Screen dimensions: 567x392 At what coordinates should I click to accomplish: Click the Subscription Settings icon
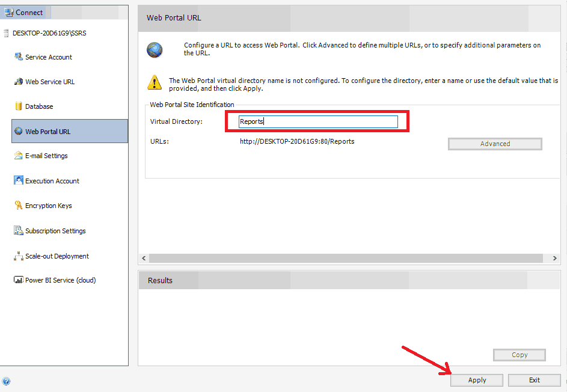pos(18,231)
